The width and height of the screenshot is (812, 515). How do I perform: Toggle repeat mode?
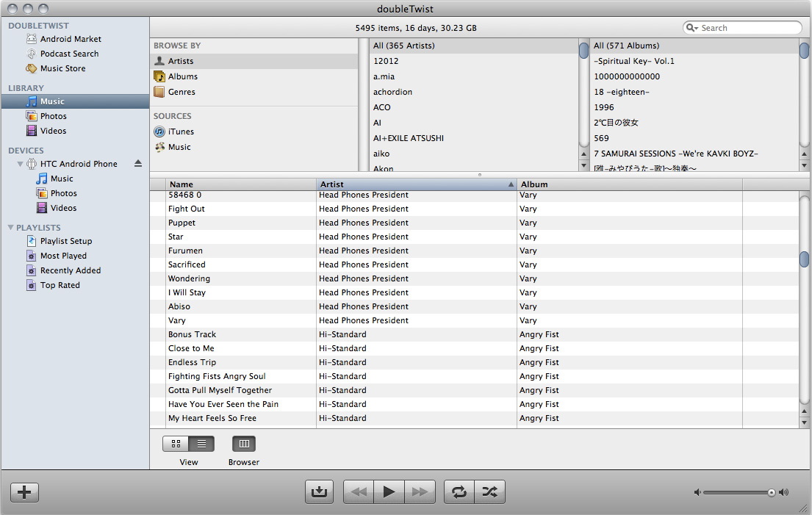pyautogui.click(x=459, y=491)
